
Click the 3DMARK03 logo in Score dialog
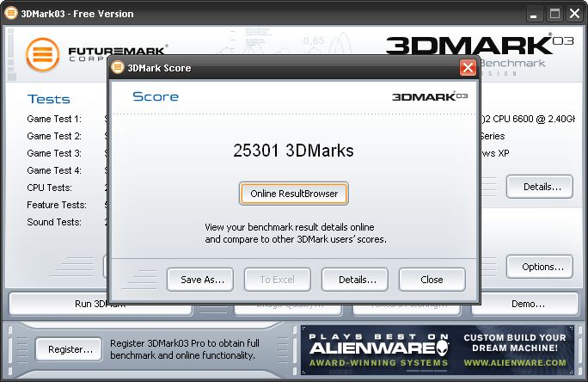click(430, 96)
